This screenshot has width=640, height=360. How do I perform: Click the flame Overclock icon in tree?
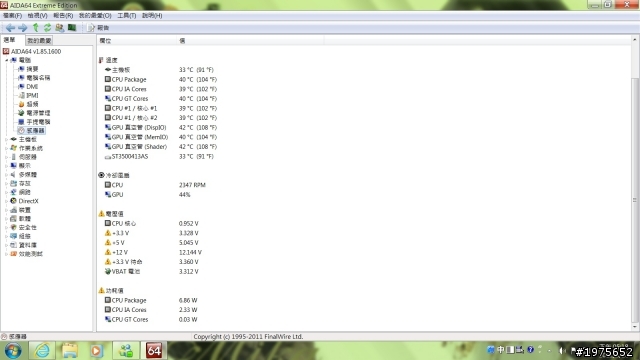21,104
